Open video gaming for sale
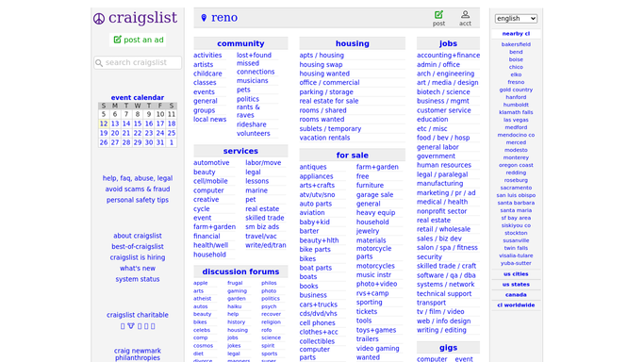644x362 pixels. (x=378, y=349)
